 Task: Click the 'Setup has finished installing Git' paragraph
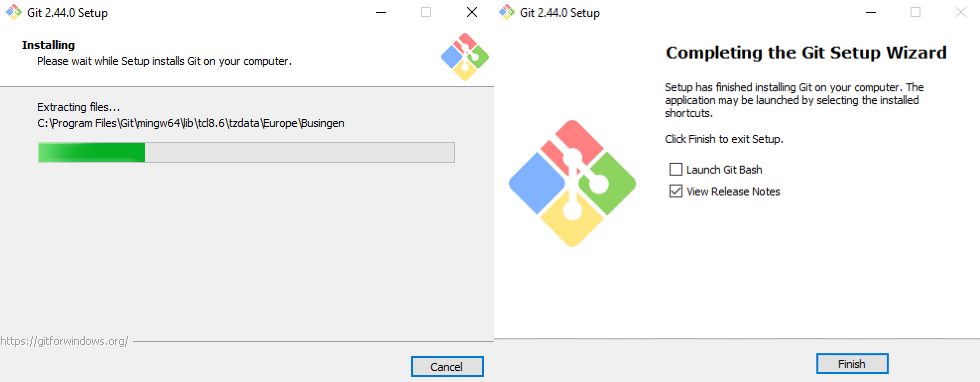[794, 100]
